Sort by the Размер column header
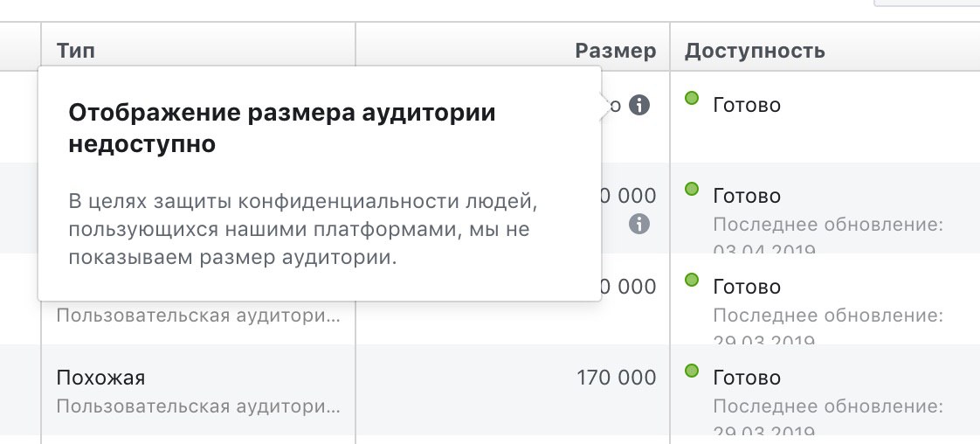Image resolution: width=980 pixels, height=444 pixels. click(616, 51)
